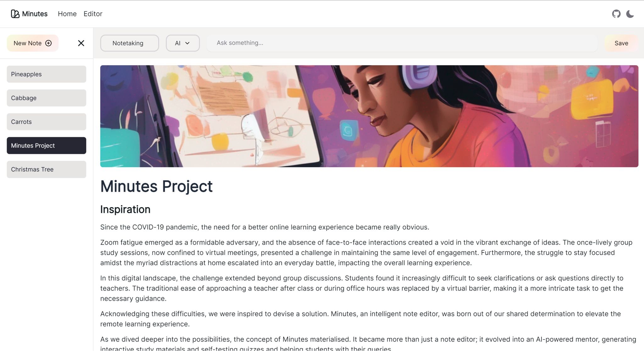Select the Cabbage note
This screenshot has width=644, height=351.
pyautogui.click(x=46, y=98)
